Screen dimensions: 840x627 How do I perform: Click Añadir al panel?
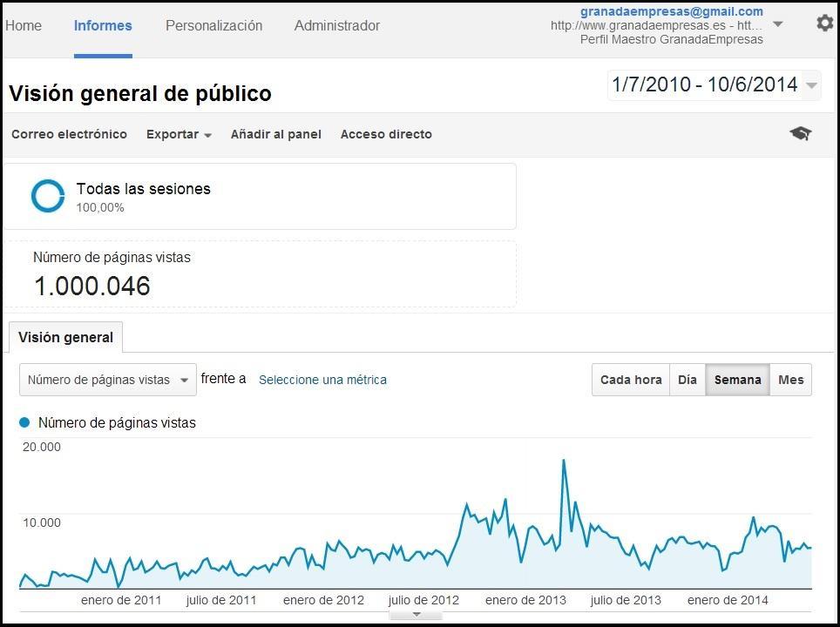275,134
